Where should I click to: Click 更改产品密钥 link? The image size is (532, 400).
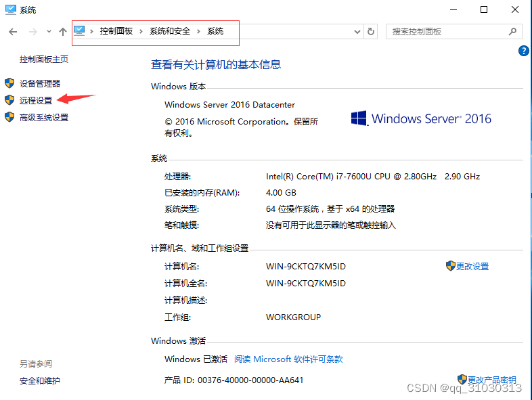[x=492, y=380]
